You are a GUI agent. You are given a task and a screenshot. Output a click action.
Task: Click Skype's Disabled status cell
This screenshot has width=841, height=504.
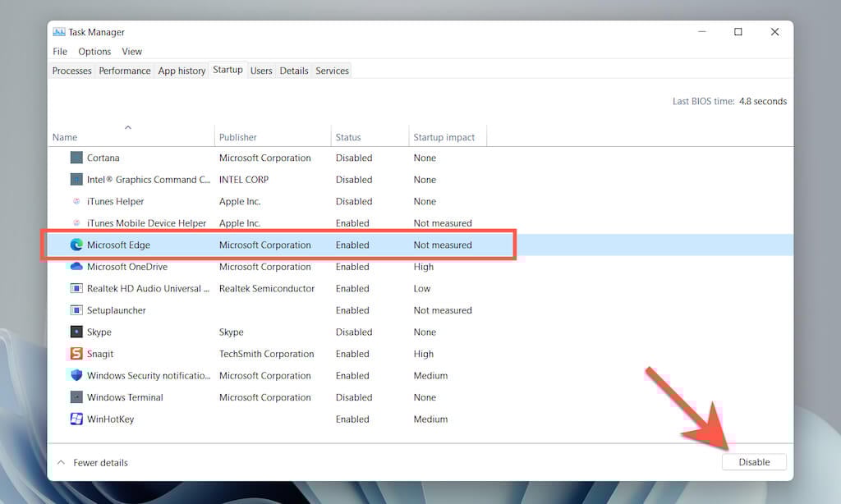pos(354,332)
